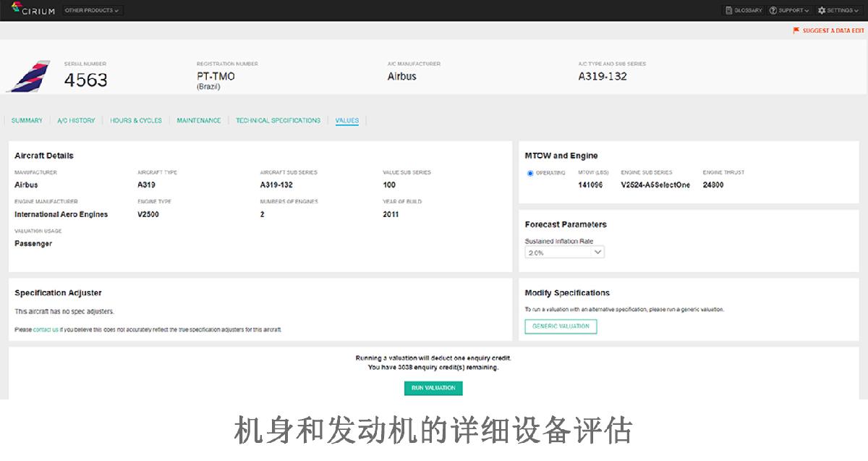Click the MTOW and Engine heading

(561, 156)
